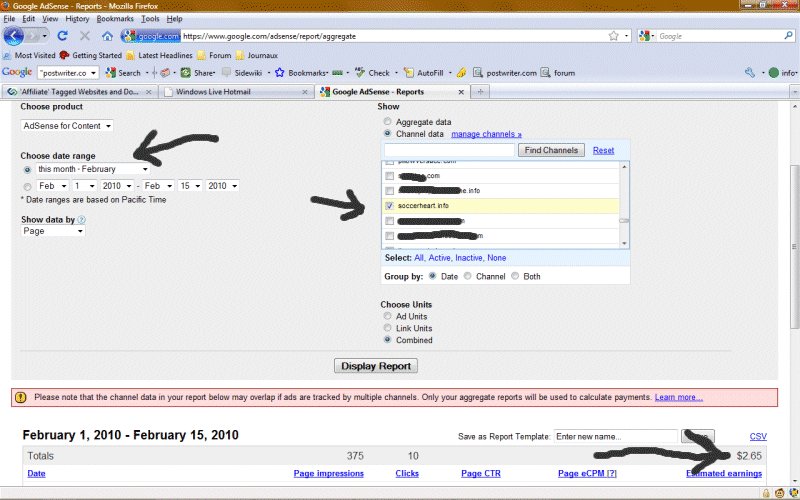Screen dimensions: 800x500
Task: Group by Channel radio button
Action: pos(467,276)
